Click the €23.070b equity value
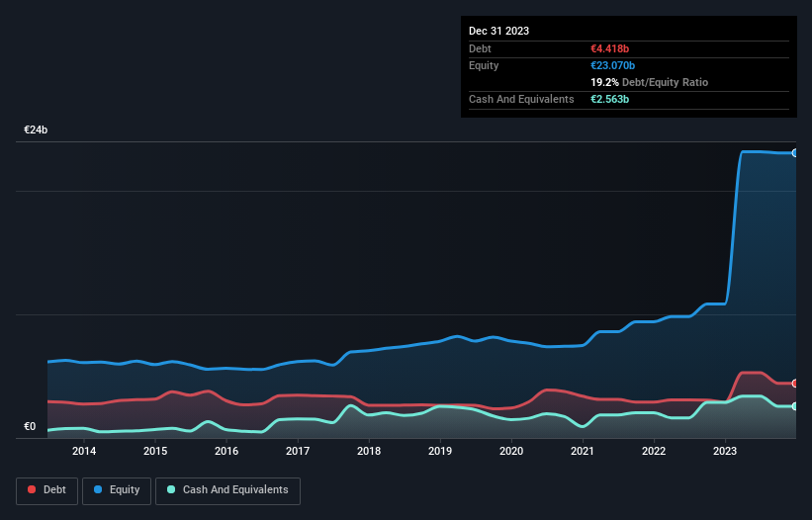The height and width of the screenshot is (520, 812). click(612, 65)
